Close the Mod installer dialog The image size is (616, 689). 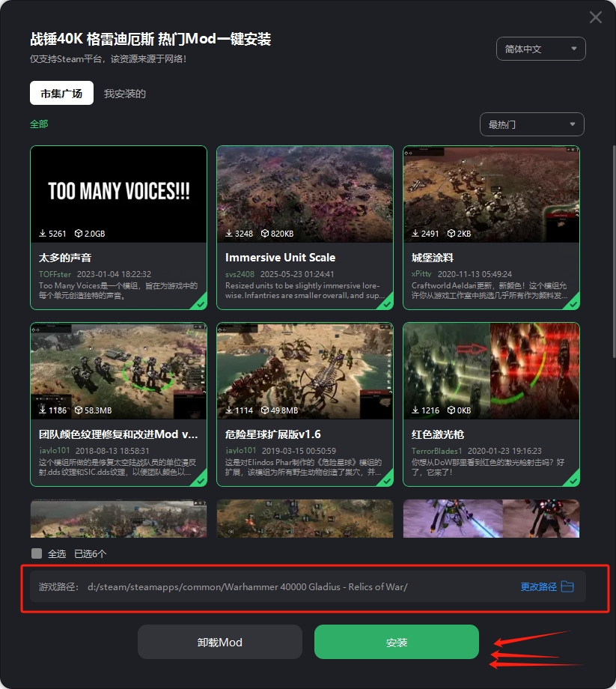tap(595, 17)
